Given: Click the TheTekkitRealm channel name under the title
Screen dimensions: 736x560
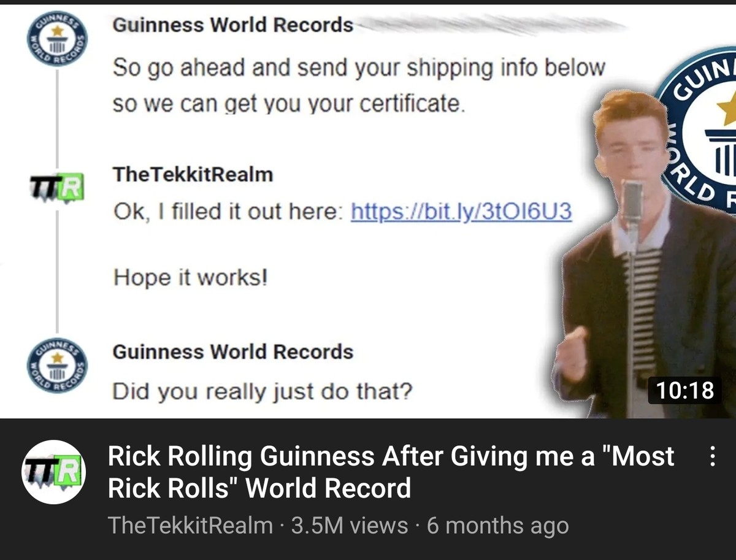Looking at the screenshot, I should [x=190, y=526].
